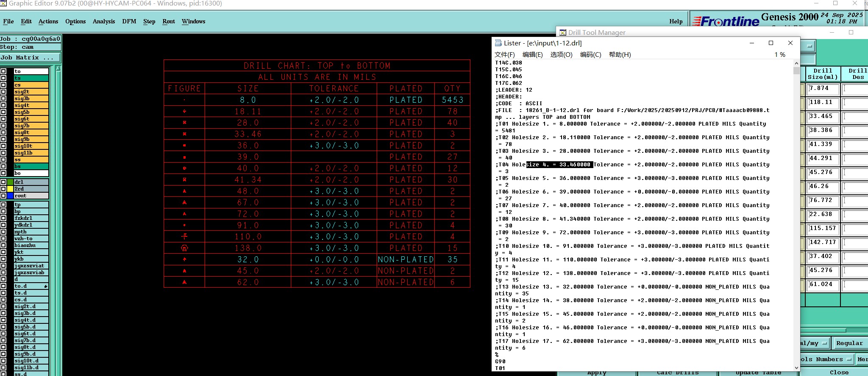Open the Actions menu

pos(48,21)
